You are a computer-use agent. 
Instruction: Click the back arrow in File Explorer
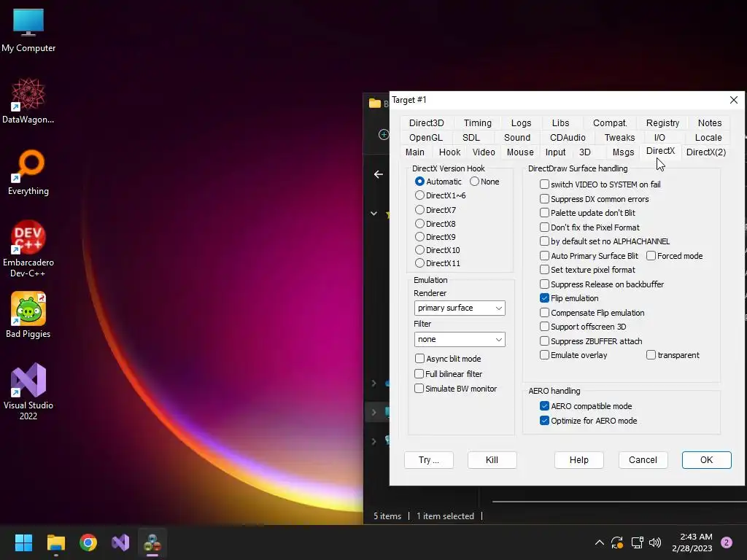click(x=379, y=174)
